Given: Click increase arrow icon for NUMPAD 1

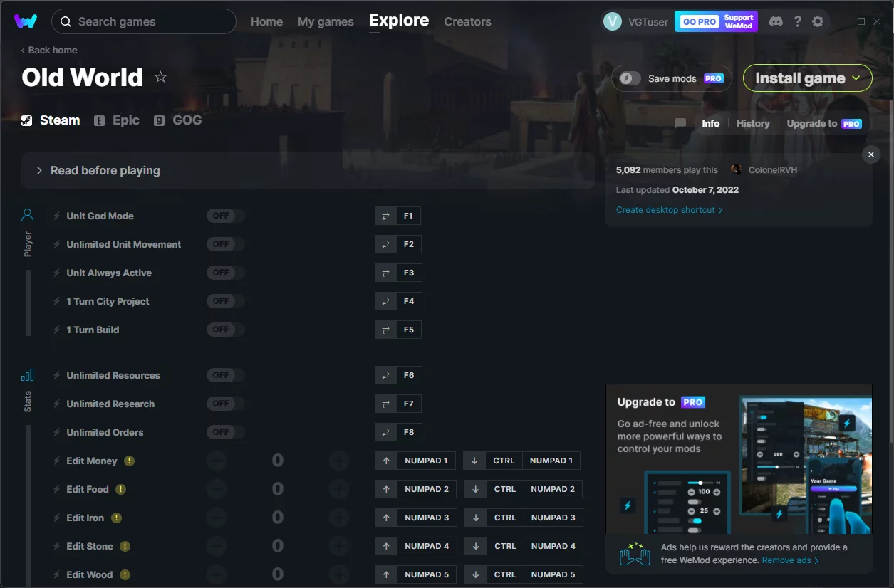Looking at the screenshot, I should (385, 461).
